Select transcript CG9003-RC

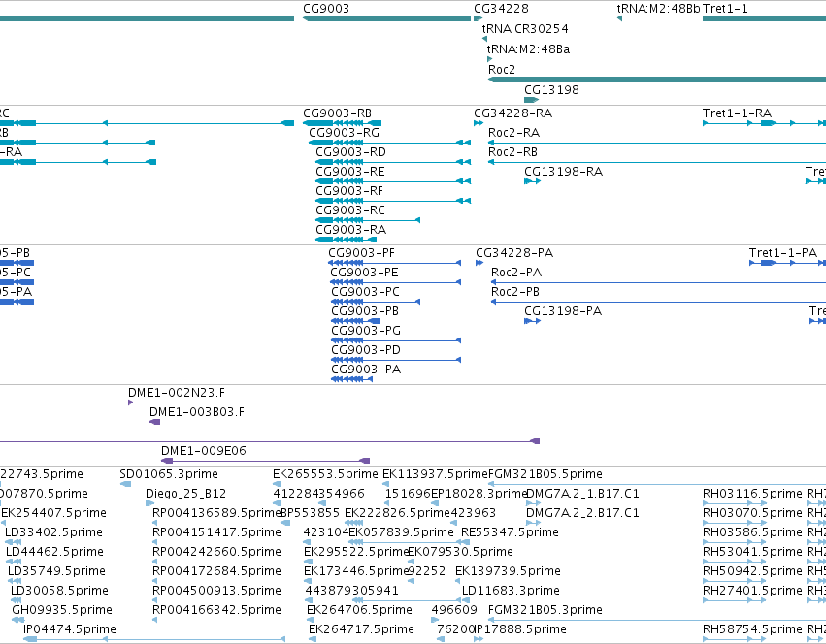coord(350,210)
